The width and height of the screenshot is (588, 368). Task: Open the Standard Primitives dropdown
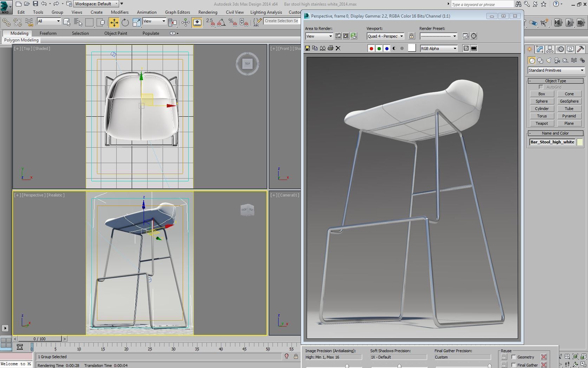pos(556,70)
